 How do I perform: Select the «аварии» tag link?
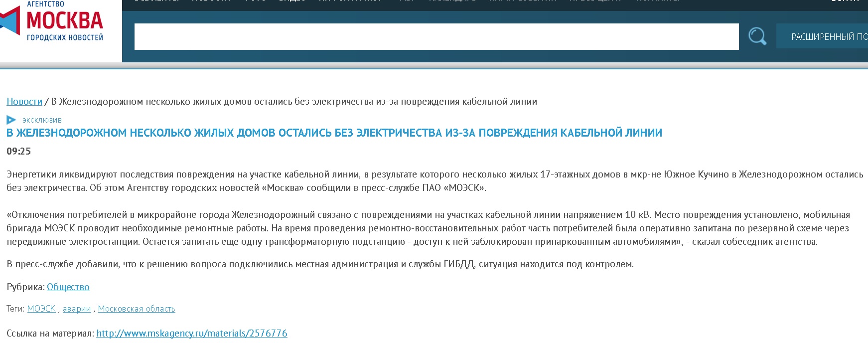click(77, 309)
